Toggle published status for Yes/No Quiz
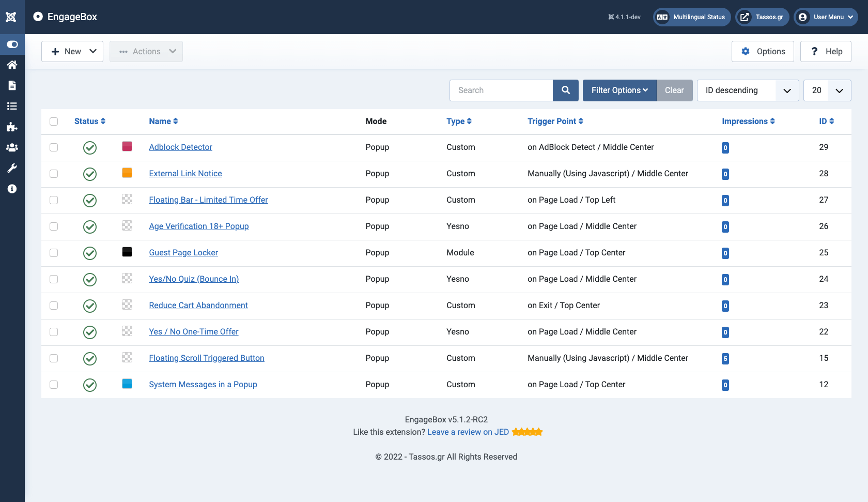Screen dimensions: 868x502 (x=90, y=280)
